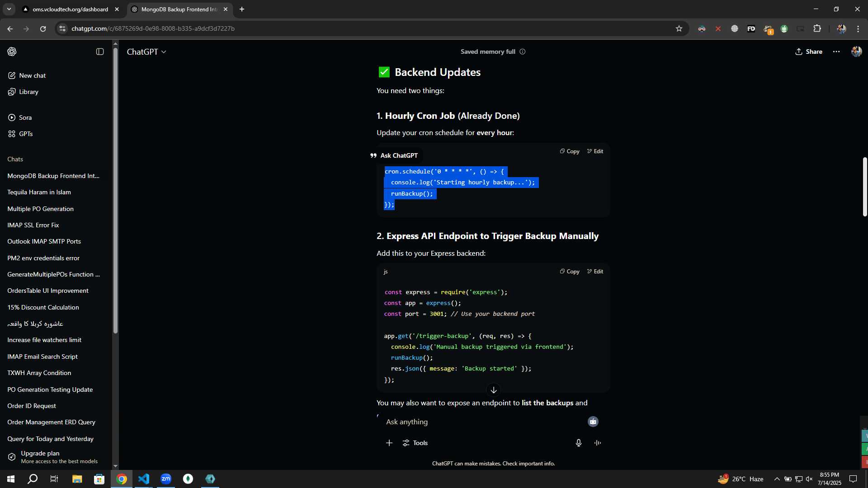
Task: Focus the Ask anything message field
Action: 484,422
